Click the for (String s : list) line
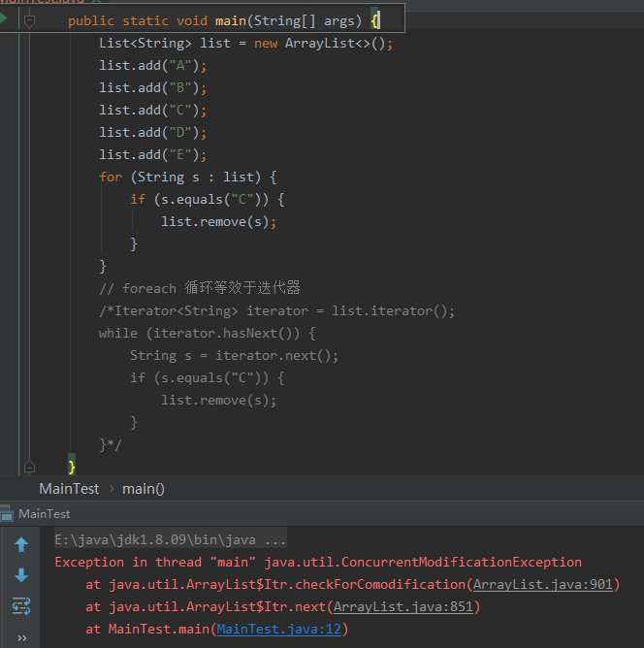This screenshot has height=648, width=644. 188,177
